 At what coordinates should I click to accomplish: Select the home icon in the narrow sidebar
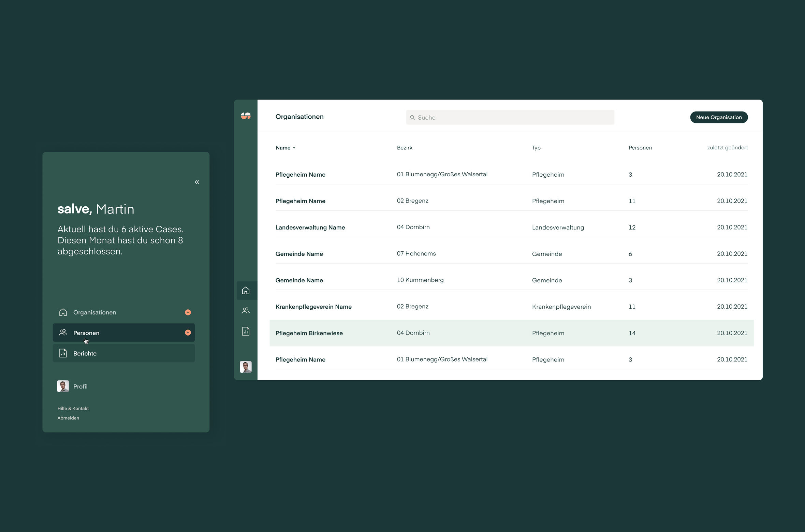[x=246, y=291]
